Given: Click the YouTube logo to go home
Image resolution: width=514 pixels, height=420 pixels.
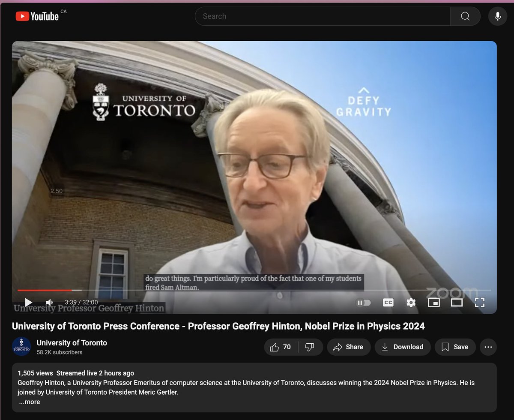Looking at the screenshot, I should (37, 16).
